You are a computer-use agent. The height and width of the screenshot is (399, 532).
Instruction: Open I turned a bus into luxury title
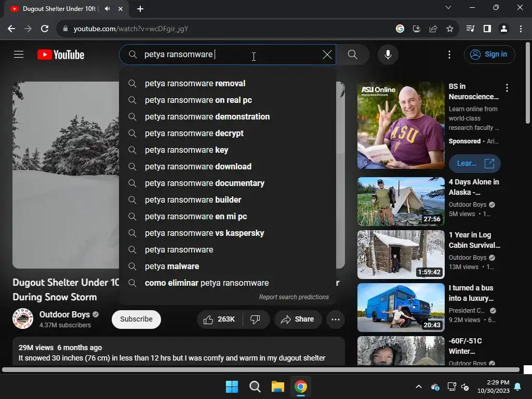pyautogui.click(x=471, y=293)
